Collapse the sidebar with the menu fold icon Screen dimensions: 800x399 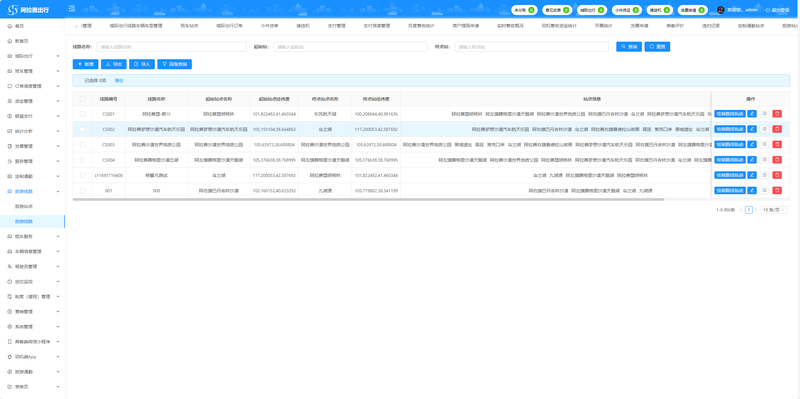pyautogui.click(x=71, y=9)
